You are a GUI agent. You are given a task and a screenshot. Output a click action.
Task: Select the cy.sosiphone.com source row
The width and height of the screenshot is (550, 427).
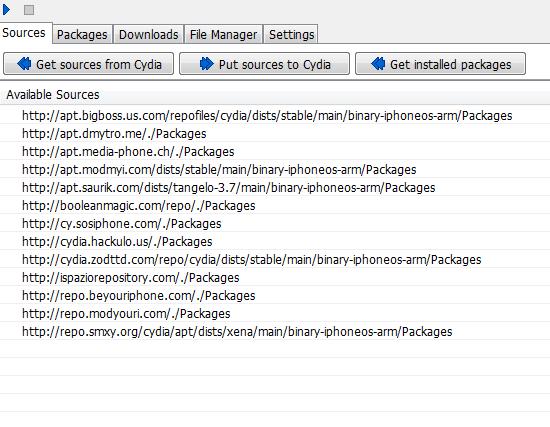click(275, 223)
